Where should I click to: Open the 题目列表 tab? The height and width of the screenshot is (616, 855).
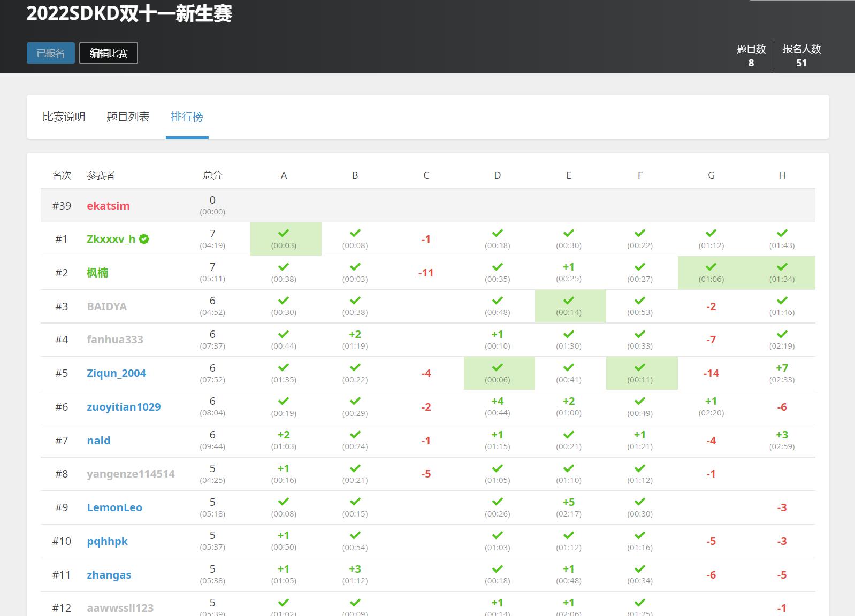coord(128,117)
